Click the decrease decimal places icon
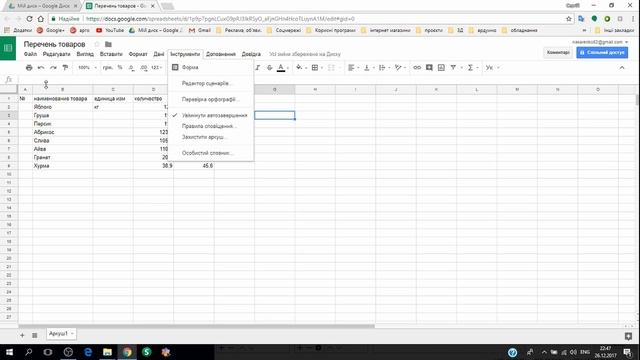Image resolution: width=640 pixels, height=360 pixels. click(131, 67)
